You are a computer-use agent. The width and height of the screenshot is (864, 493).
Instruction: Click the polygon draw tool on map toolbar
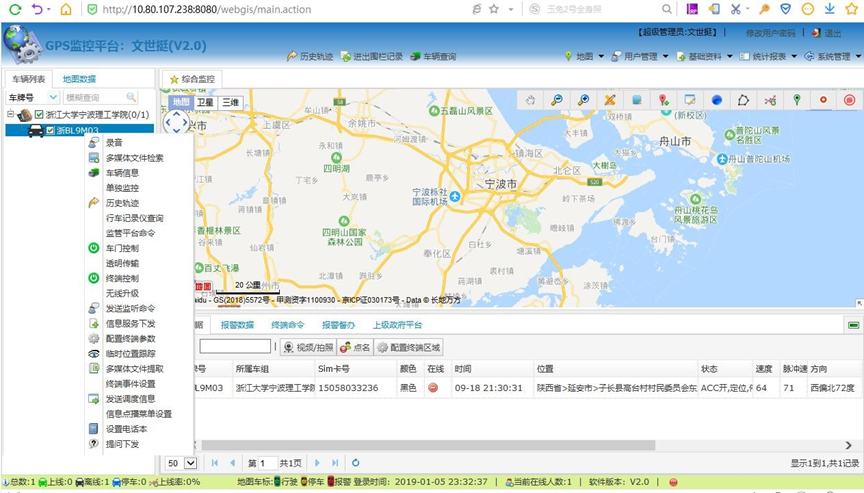click(743, 100)
